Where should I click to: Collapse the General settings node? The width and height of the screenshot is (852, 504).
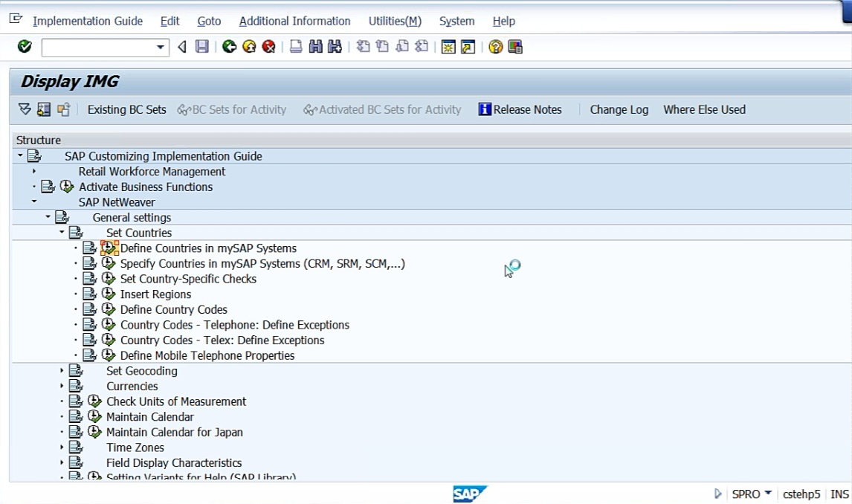point(48,217)
